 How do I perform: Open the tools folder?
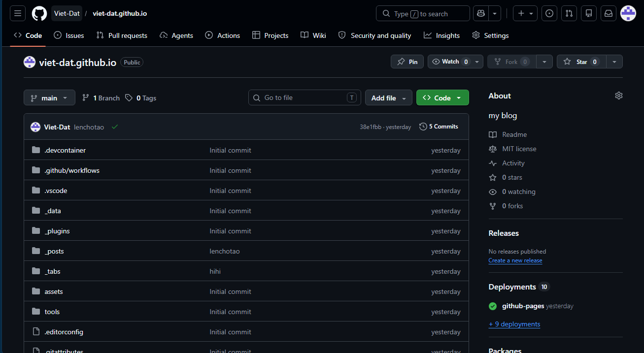(52, 312)
